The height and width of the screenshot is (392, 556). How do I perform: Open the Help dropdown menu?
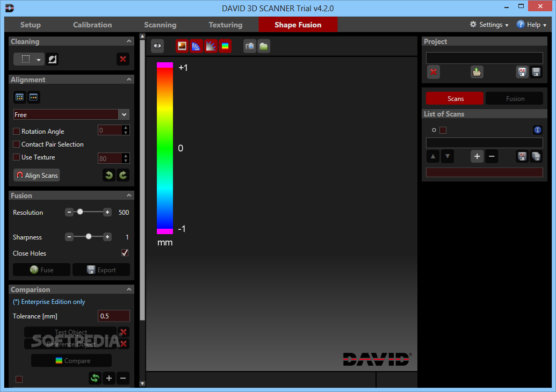[531, 25]
